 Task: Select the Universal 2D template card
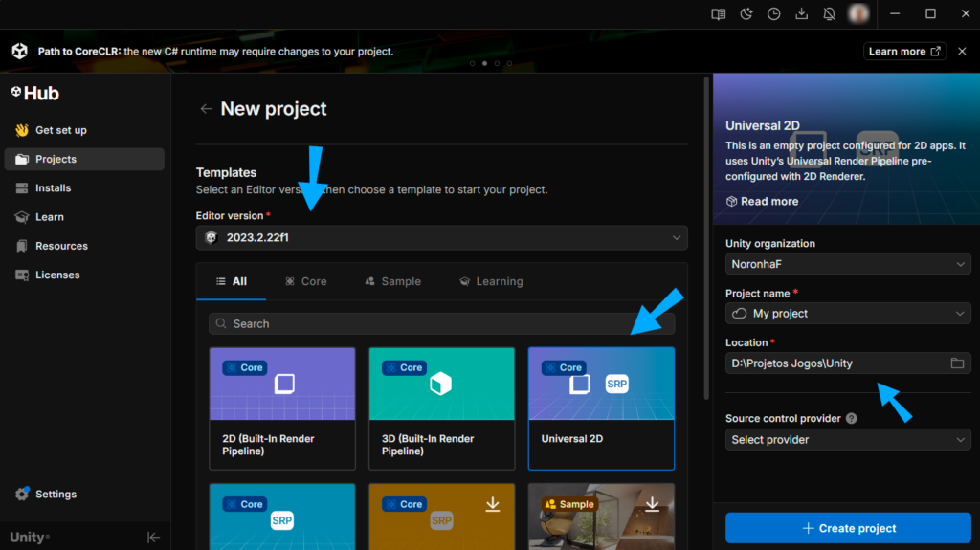click(601, 408)
